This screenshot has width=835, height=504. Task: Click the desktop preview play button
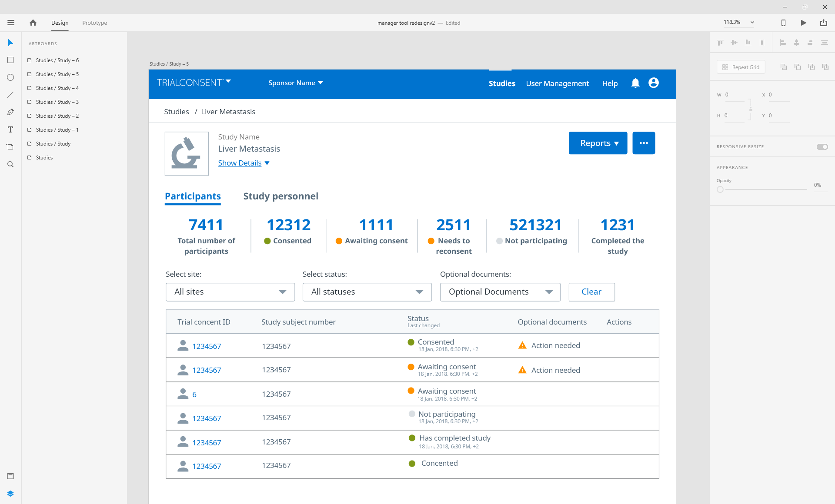(803, 23)
